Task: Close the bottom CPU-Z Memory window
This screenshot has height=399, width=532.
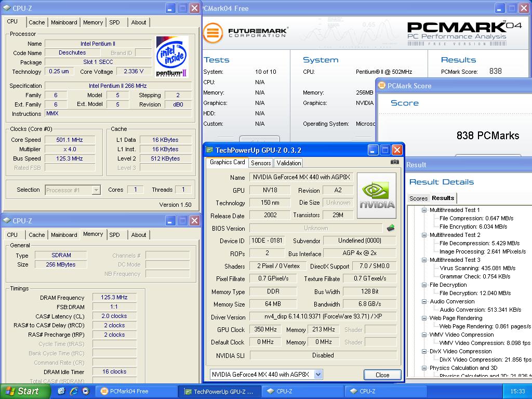Action: point(194,221)
